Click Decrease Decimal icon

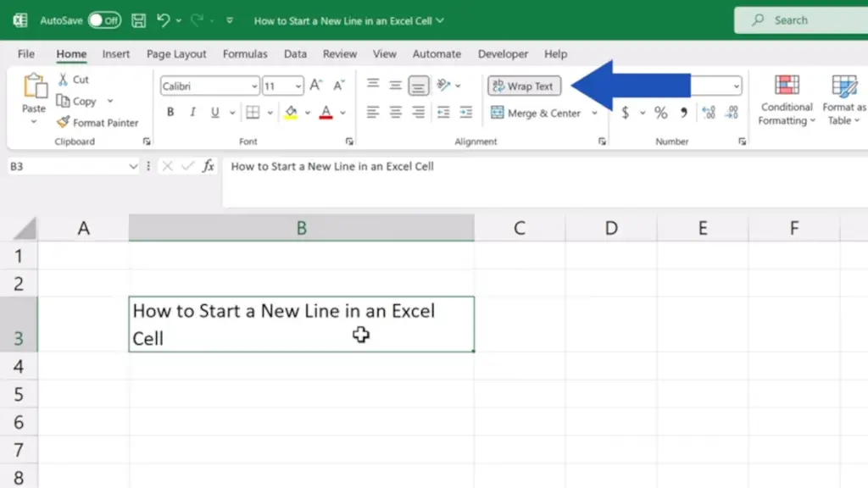[732, 113]
